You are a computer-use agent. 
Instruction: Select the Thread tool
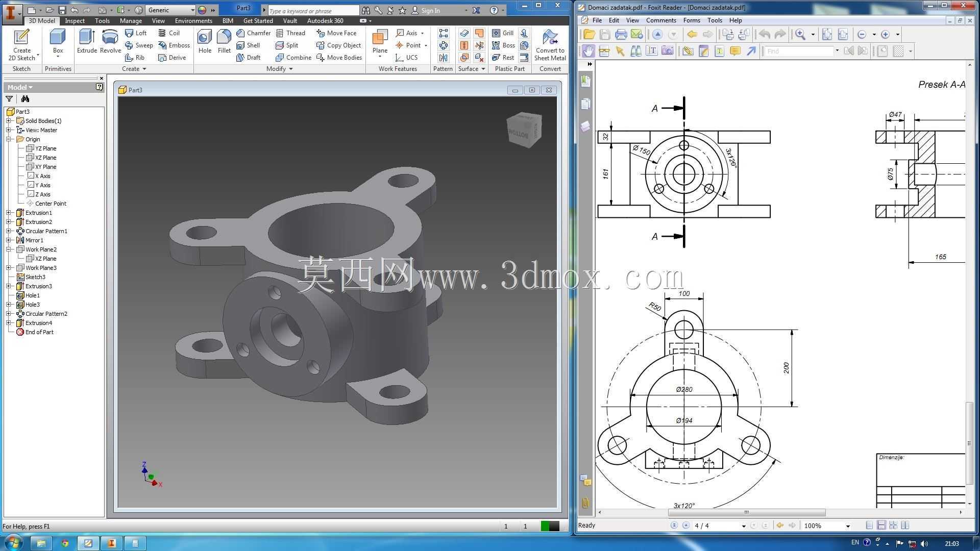point(290,33)
